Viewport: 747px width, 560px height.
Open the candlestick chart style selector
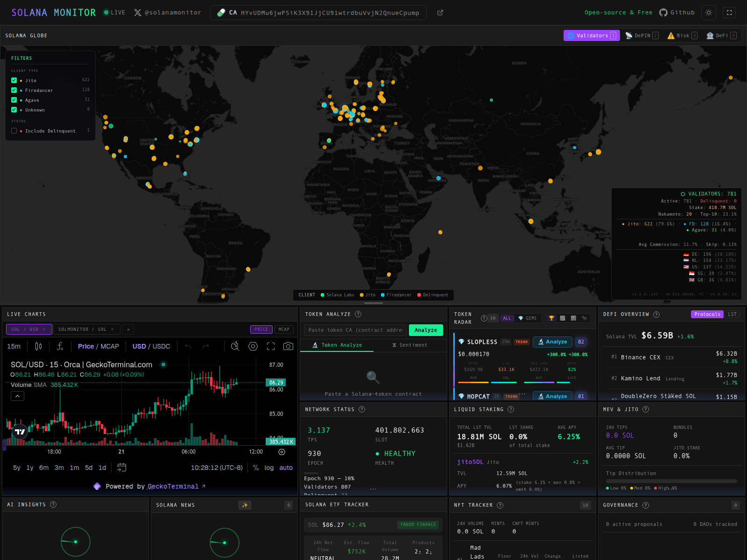pyautogui.click(x=38, y=346)
